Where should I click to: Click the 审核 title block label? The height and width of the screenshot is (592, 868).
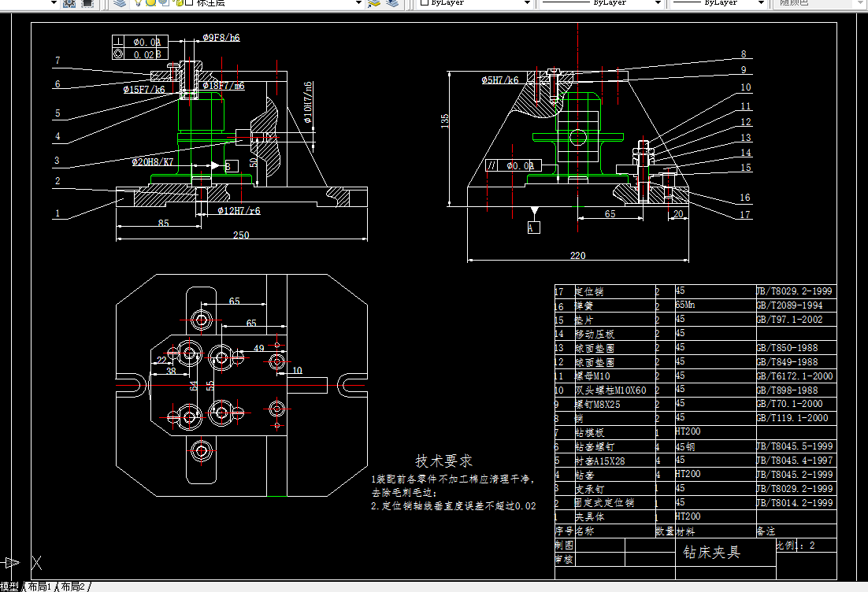(x=565, y=560)
